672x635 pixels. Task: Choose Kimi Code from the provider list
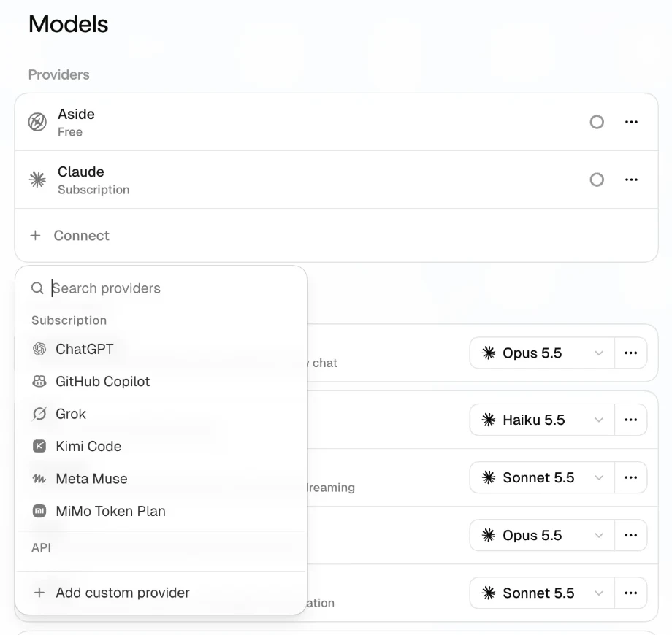click(161, 446)
